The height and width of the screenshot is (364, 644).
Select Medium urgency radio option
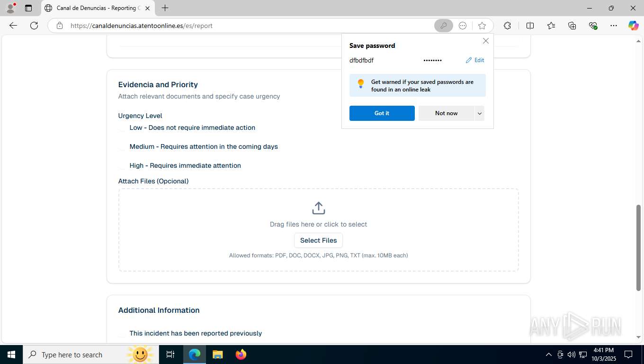[x=122, y=147]
